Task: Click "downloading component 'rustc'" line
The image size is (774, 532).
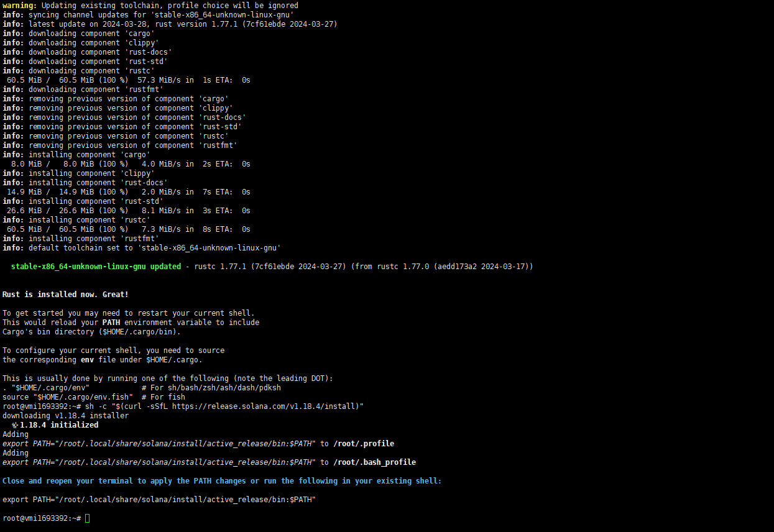Action: click(78, 71)
